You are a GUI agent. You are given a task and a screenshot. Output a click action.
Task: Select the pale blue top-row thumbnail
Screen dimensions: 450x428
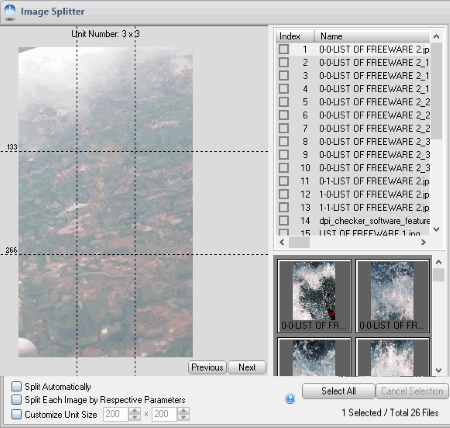pos(392,296)
